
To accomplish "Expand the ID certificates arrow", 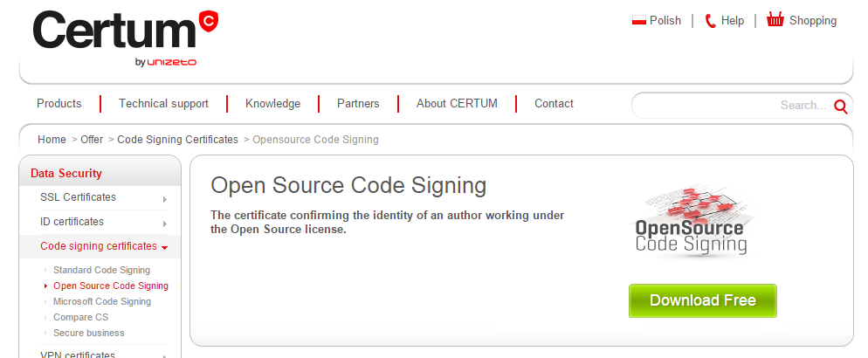I will (x=164, y=223).
